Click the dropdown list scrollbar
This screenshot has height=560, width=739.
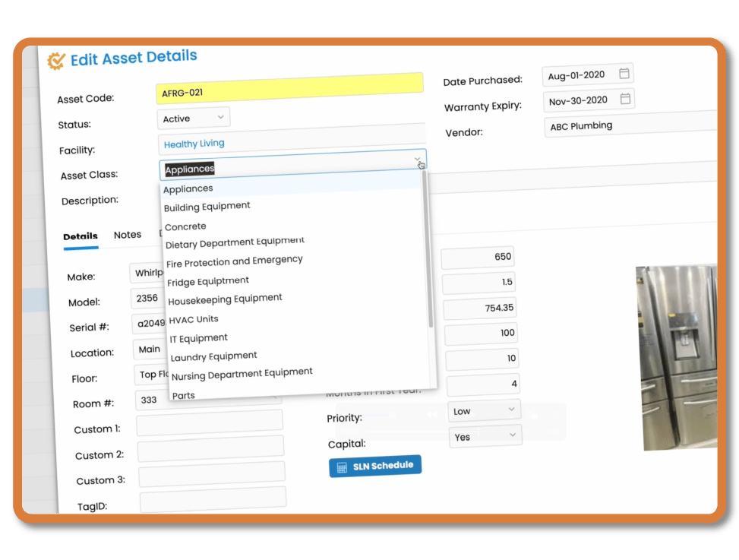pyautogui.click(x=428, y=250)
